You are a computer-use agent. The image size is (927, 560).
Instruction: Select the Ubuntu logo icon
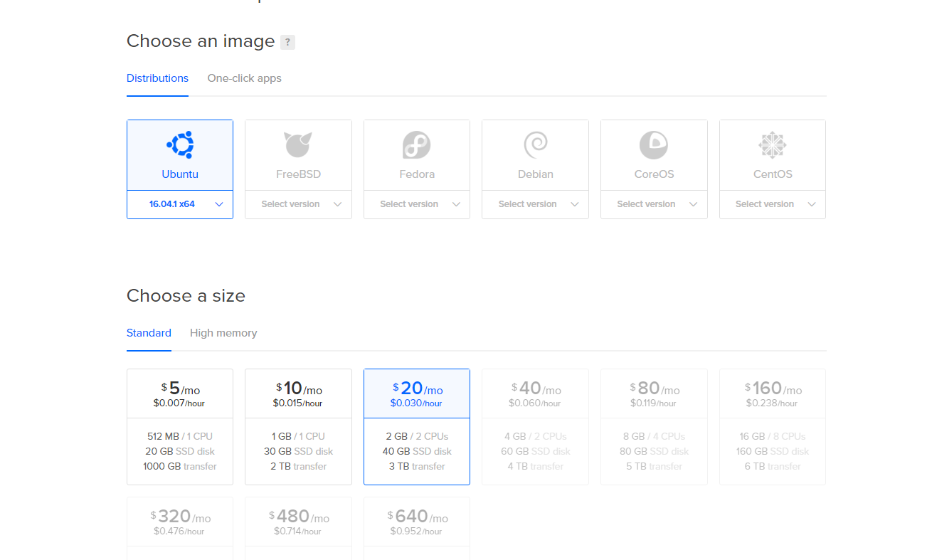pos(180,145)
